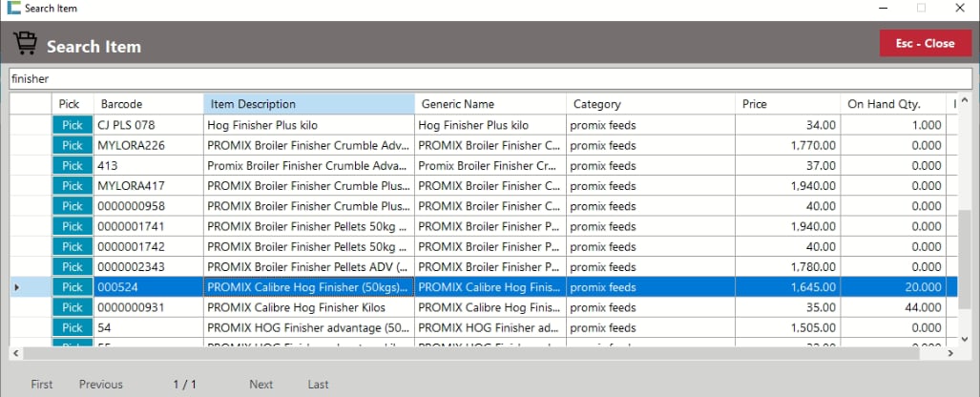
Task: Go to Previous page of results
Action: tap(101, 385)
